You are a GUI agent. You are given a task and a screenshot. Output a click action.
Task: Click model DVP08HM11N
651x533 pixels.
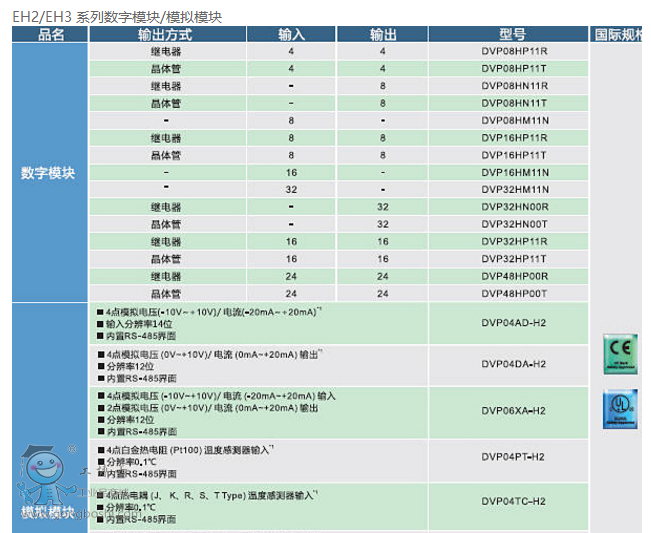[515, 120]
